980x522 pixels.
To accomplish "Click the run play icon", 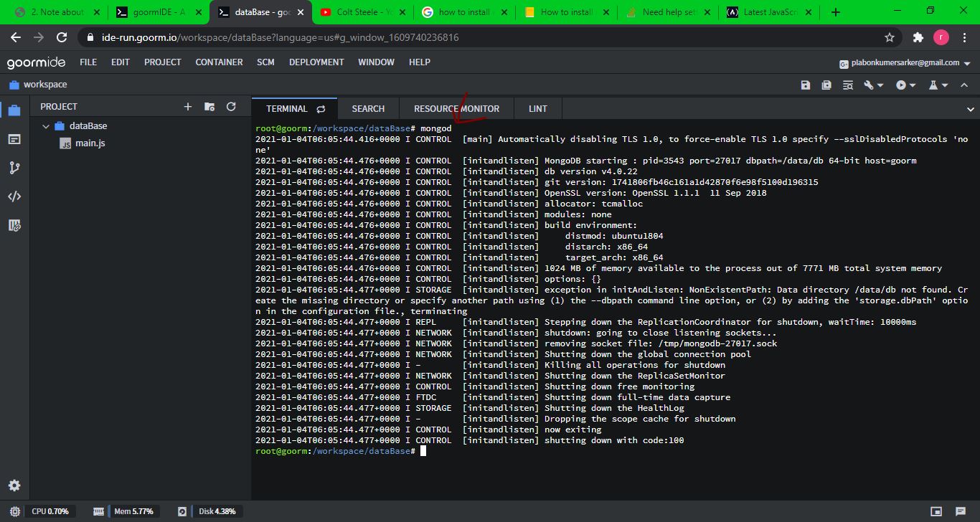I will tap(901, 85).
